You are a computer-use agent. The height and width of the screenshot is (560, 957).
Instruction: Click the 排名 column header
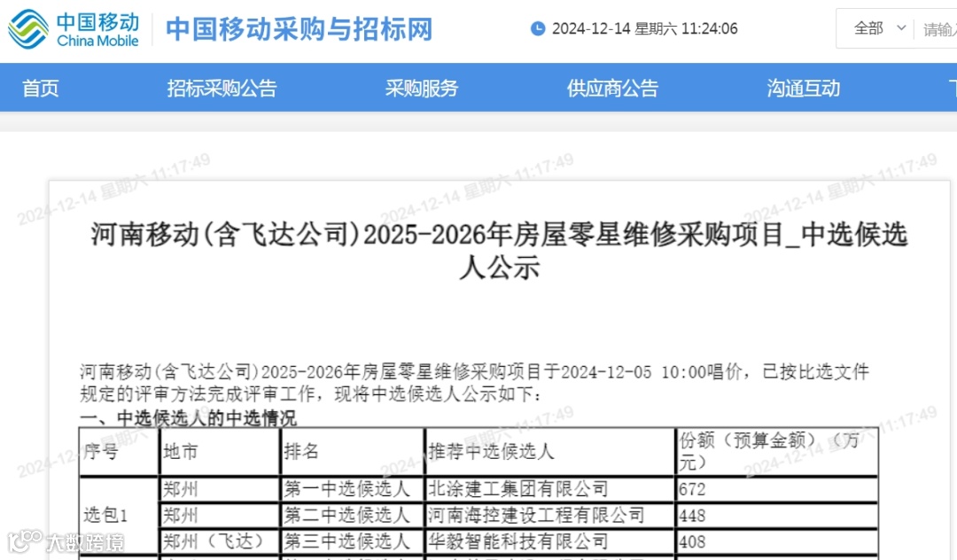tap(352, 451)
